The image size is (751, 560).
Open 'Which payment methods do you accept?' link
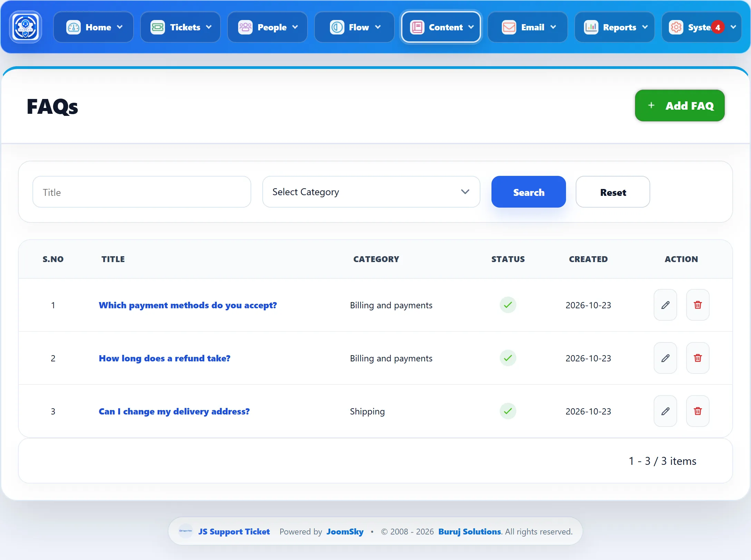tap(188, 305)
